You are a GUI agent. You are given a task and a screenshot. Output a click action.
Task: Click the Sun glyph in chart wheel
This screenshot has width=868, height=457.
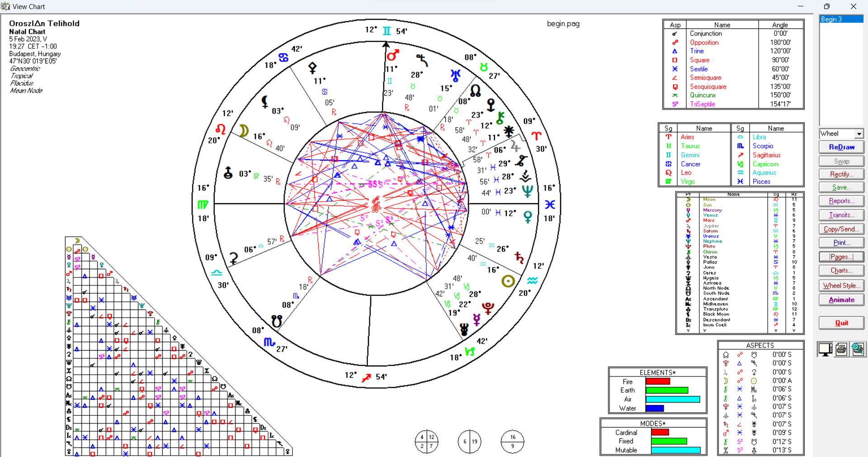pos(508,281)
